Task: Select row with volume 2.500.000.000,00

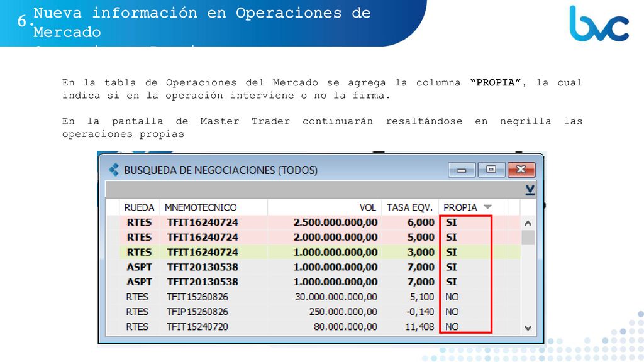Action: click(320, 222)
